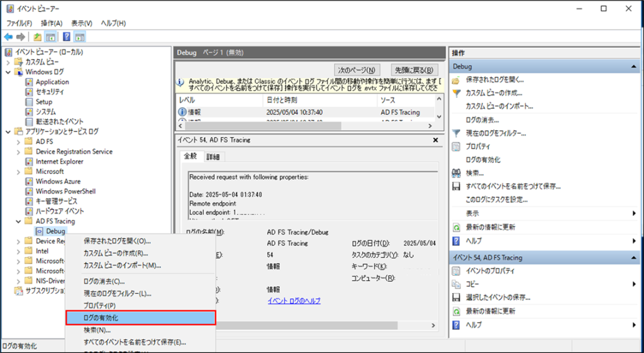Click the コピー icon in the actions pane
The image size is (644, 353).
pyautogui.click(x=456, y=284)
